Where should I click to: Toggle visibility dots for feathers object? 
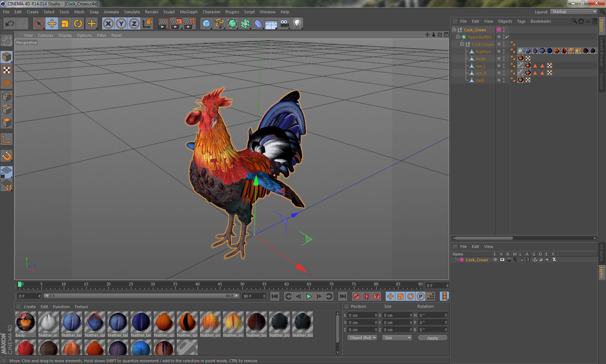point(504,51)
